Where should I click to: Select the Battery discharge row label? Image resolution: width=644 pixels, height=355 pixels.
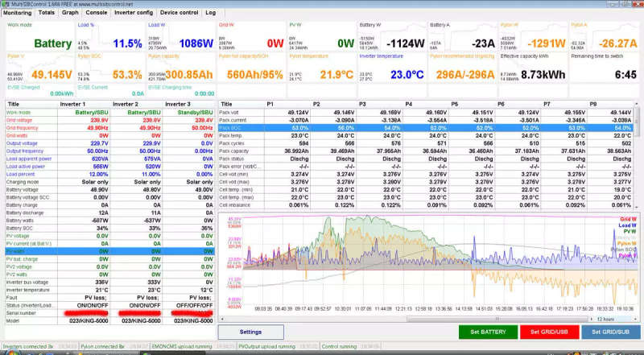(x=25, y=213)
